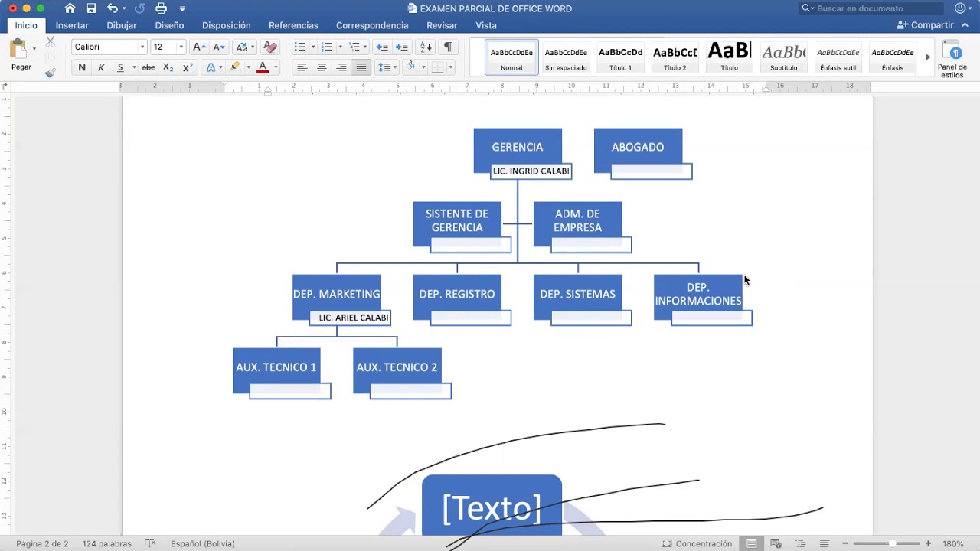Open the Borders button
This screenshot has height=551, width=980.
click(x=437, y=67)
